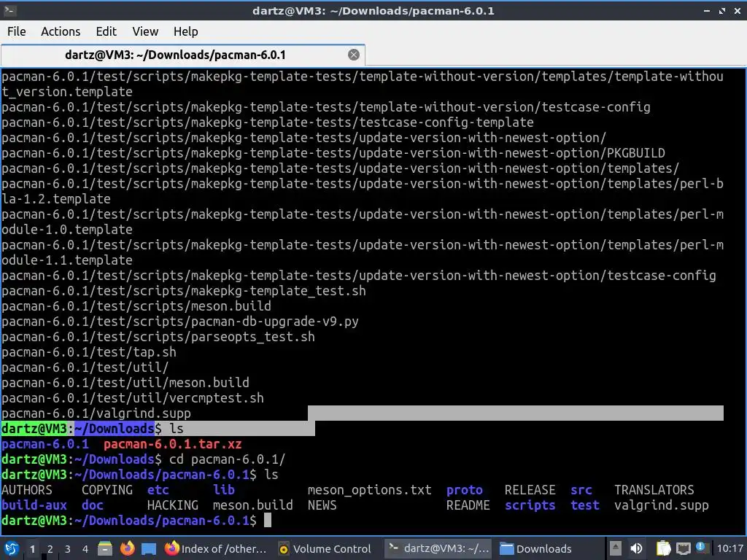Image resolution: width=747 pixels, height=560 pixels.
Task: Click the line pacman-6.0.1/test/util/vercmptest.sh
Action: click(133, 398)
